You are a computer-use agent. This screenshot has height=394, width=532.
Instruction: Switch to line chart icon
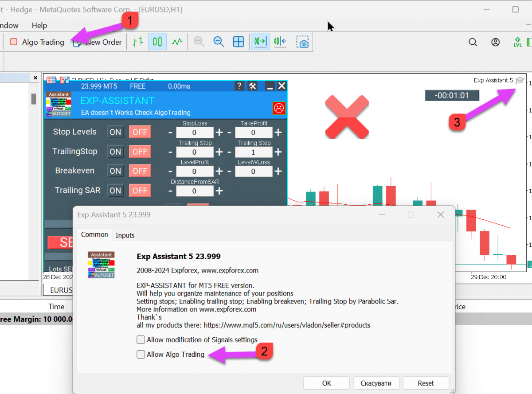click(x=177, y=42)
